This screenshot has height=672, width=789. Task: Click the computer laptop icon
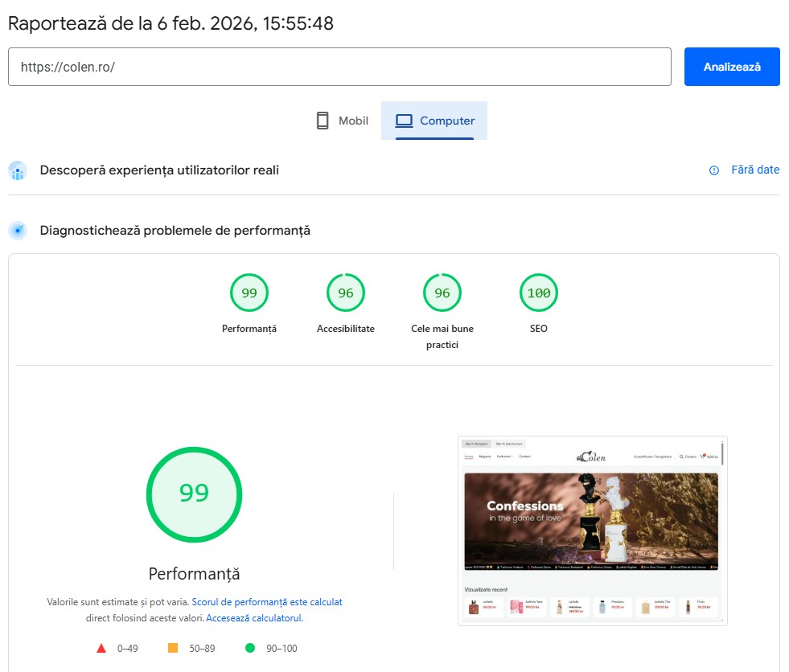404,121
